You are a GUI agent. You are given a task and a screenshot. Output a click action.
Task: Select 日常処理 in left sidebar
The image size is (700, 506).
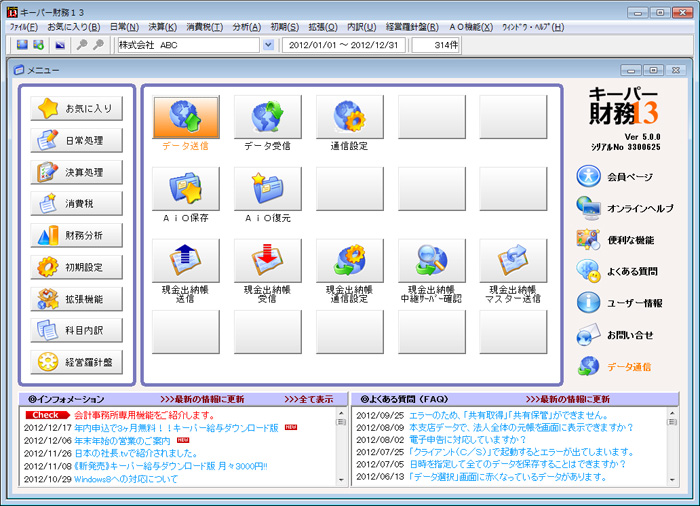76,140
